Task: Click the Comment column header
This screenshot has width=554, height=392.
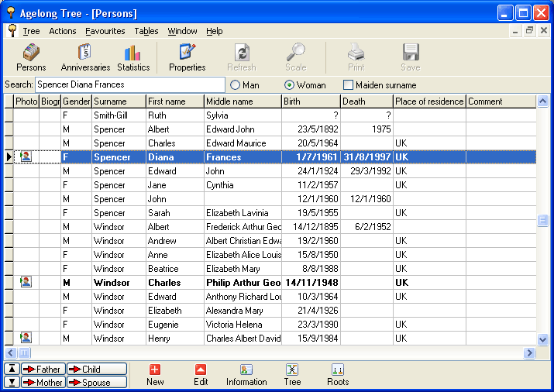Action: point(501,101)
